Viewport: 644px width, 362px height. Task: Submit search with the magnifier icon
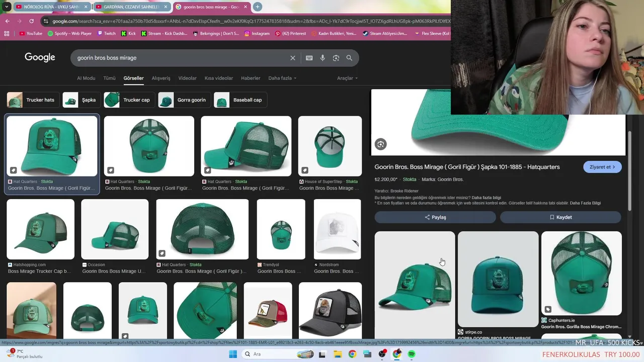pos(349,58)
